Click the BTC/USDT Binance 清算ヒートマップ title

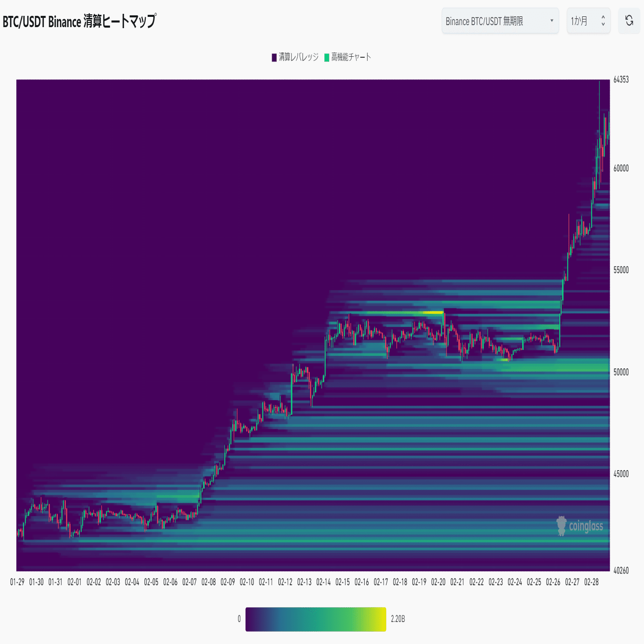pyautogui.click(x=79, y=21)
